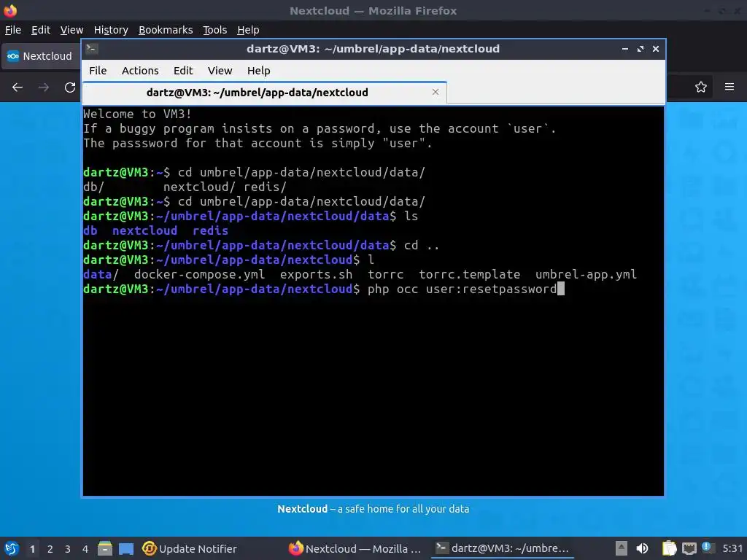Click 'Welcome to VM3!' line in terminal
The width and height of the screenshot is (747, 560).
tap(137, 114)
